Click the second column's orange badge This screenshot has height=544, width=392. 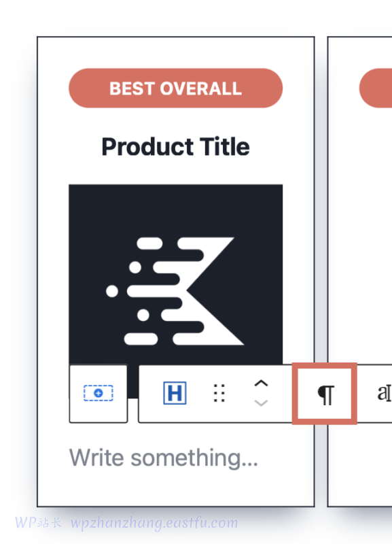tap(376, 88)
